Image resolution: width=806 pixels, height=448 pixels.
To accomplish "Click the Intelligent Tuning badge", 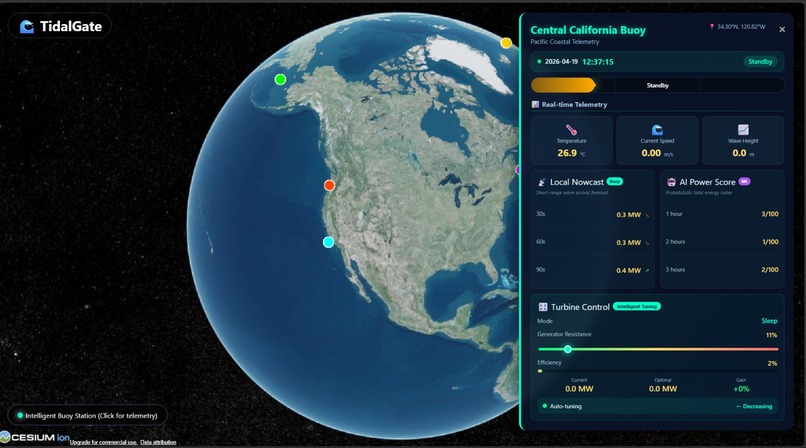I will point(637,307).
